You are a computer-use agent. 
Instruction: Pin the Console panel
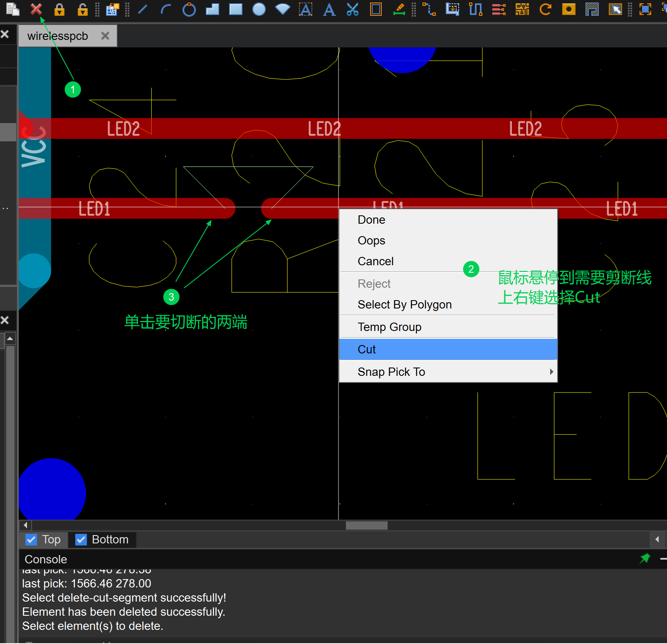[645, 558]
